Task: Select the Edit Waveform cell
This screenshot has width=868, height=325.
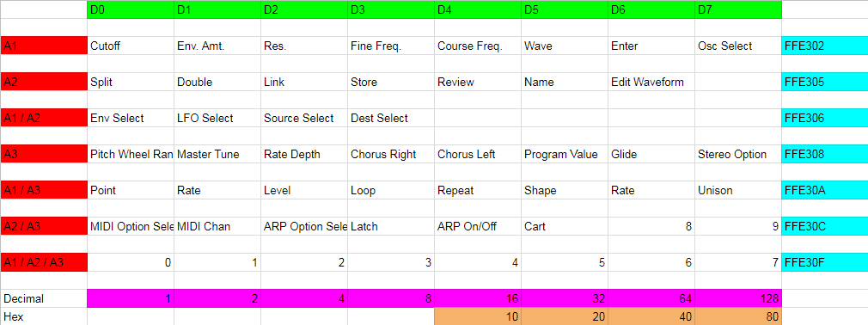Action: coord(651,82)
